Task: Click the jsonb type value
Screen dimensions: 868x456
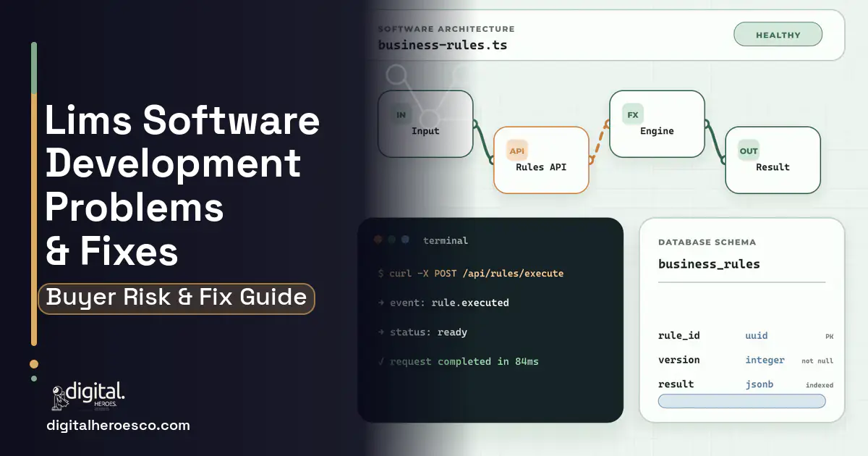Action: coord(759,384)
